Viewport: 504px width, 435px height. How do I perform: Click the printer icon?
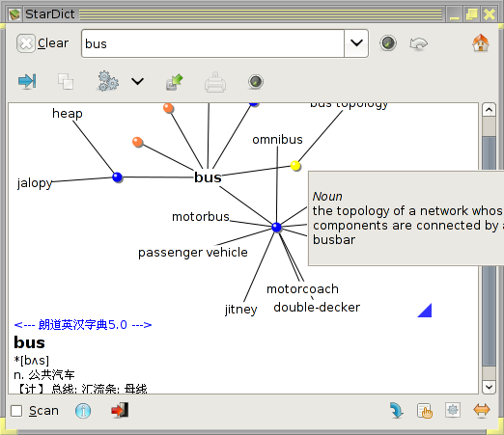coord(215,82)
